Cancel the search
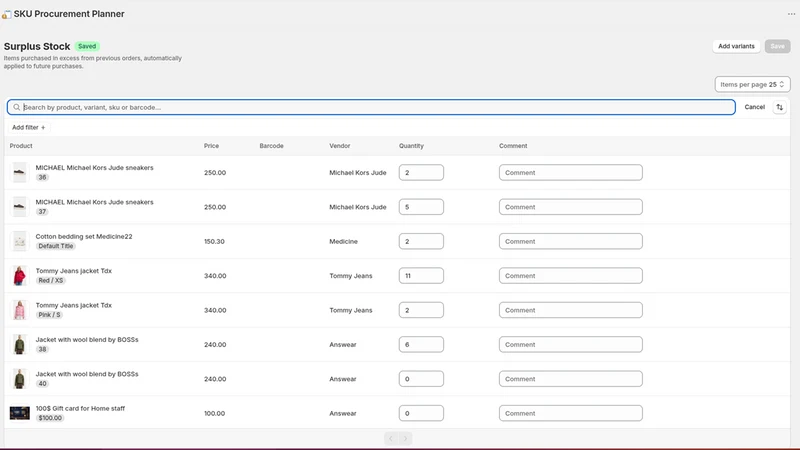800x450 pixels. 754,107
